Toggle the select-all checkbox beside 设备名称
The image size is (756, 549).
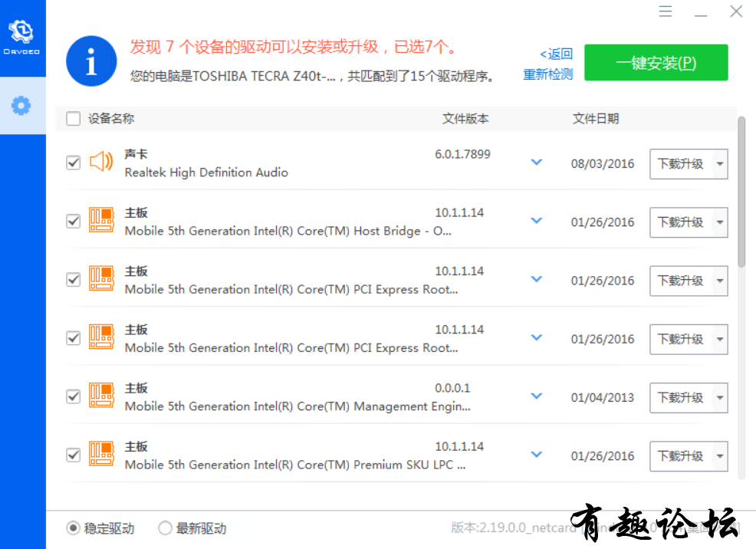coord(74,119)
